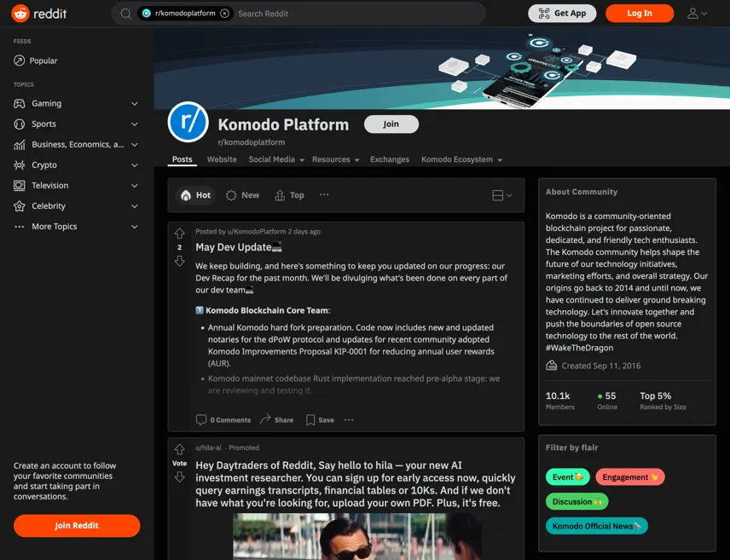Image resolution: width=730 pixels, height=560 pixels.
Task: Click the Celebrity star icon
Action: [x=19, y=205]
